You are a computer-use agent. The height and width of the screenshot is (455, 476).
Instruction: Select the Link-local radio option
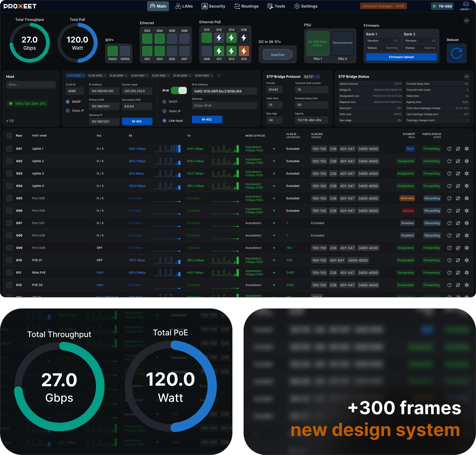[164, 121]
